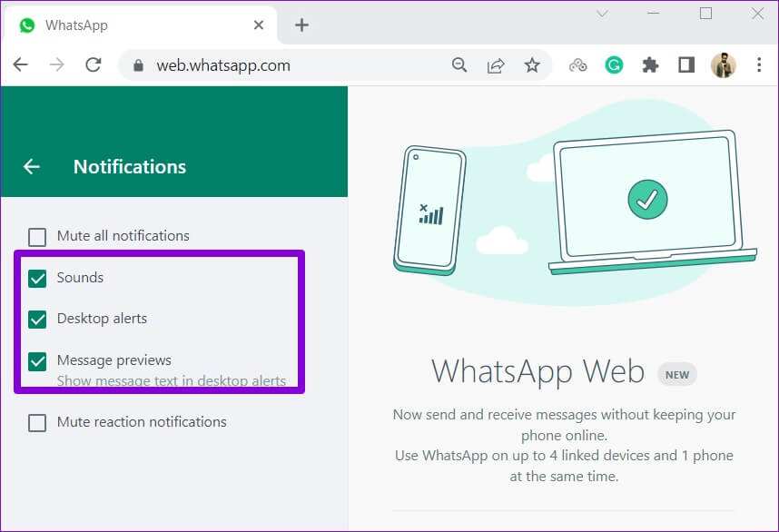
Task: Click the Sounds label text
Action: tap(80, 277)
